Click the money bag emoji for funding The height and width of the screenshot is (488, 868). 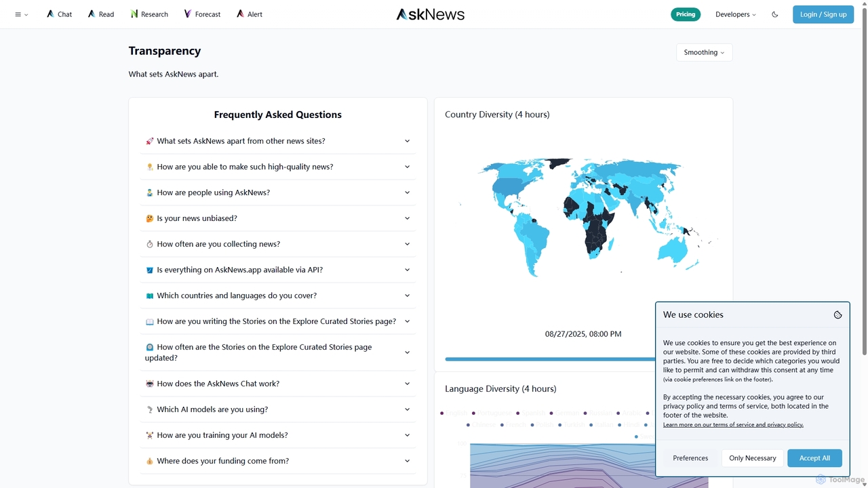[150, 461]
